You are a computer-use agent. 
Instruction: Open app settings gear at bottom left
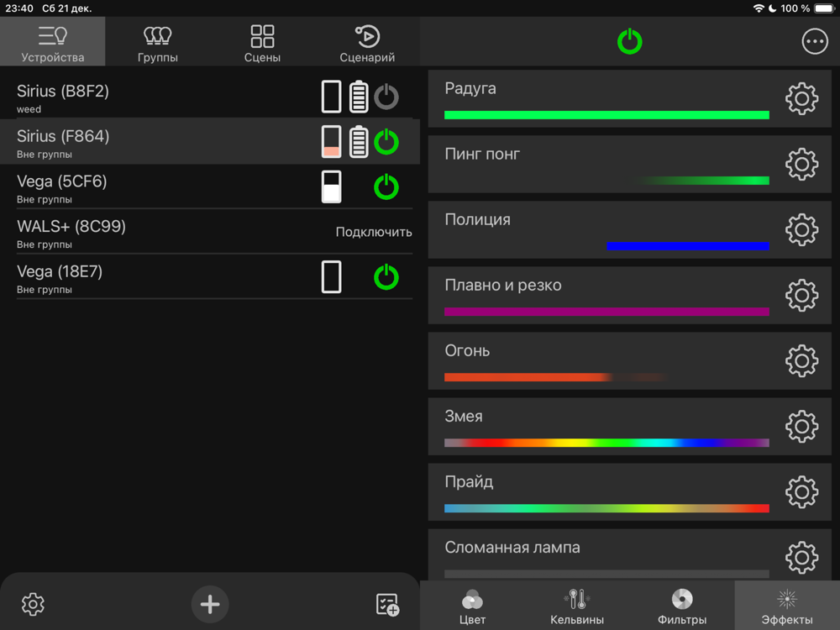point(33,604)
